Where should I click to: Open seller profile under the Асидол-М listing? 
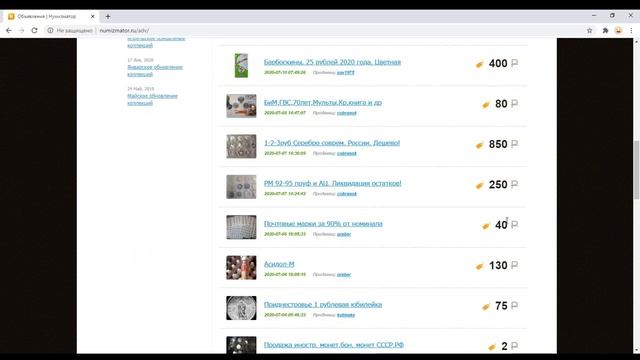pos(344,275)
